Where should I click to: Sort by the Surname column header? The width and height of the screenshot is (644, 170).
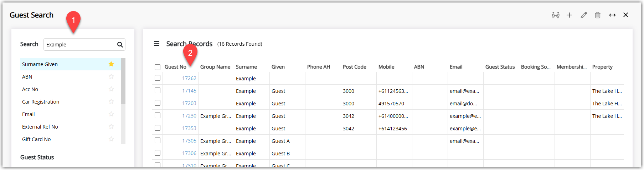(x=246, y=67)
